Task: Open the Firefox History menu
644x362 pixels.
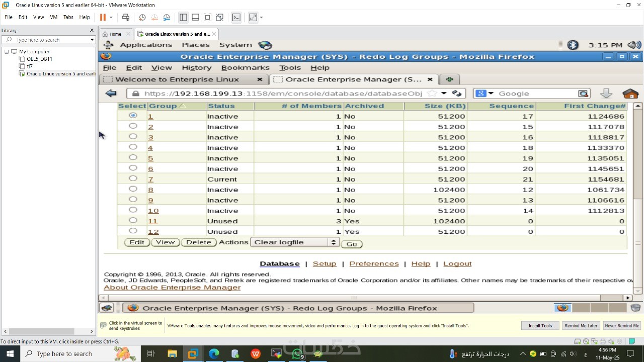Action: point(197,68)
